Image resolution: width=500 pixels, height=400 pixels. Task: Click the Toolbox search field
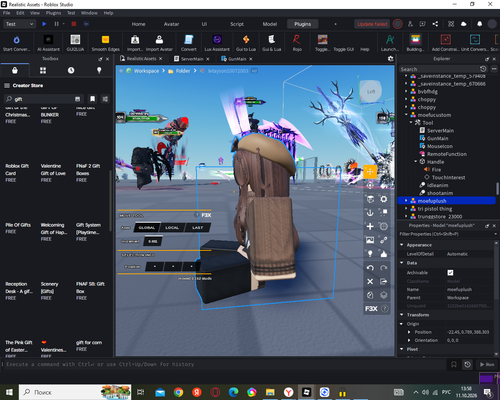[x=43, y=99]
